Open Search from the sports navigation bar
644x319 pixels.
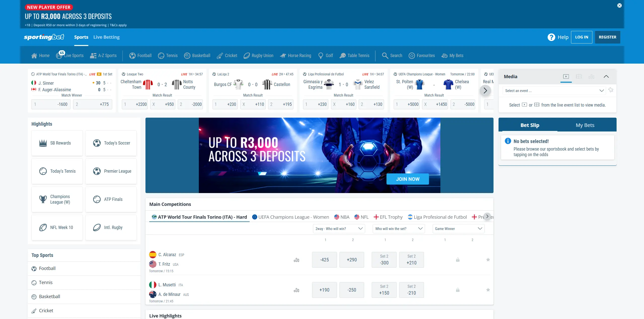tap(392, 56)
